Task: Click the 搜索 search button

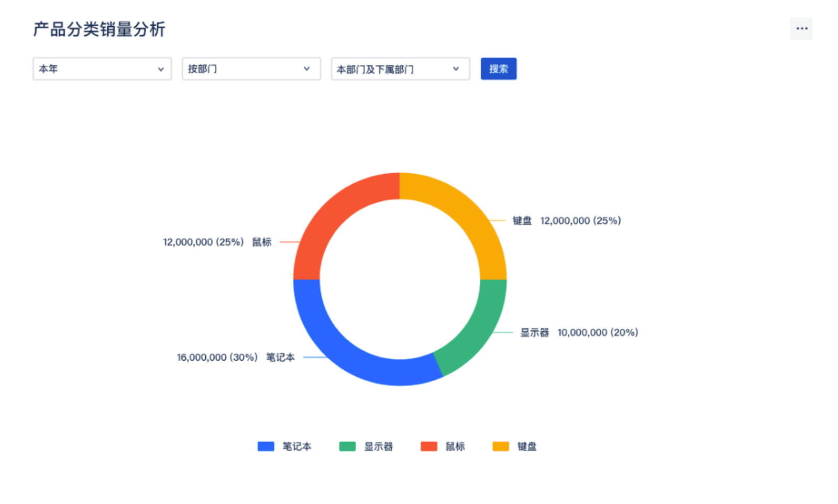Action: (x=499, y=69)
